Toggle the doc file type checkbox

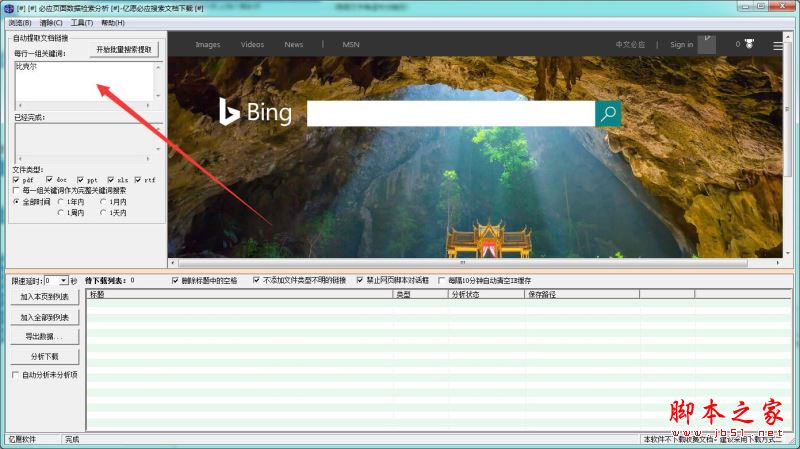(x=49, y=180)
